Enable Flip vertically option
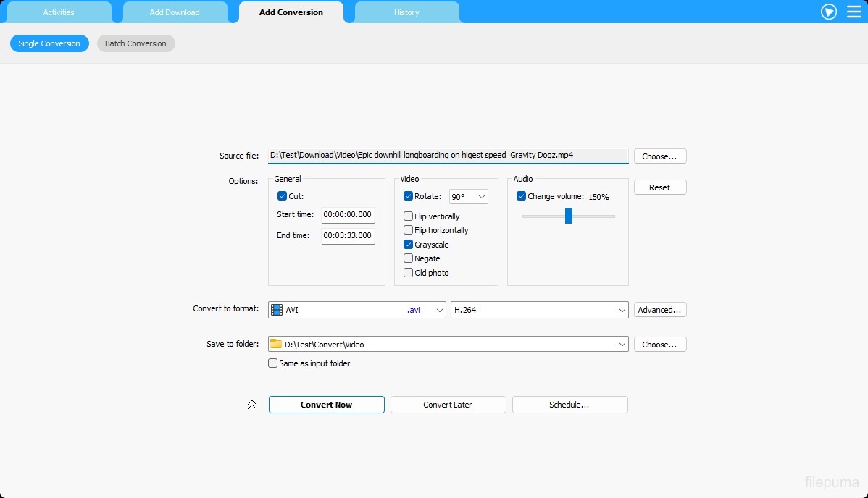This screenshot has height=498, width=868. pyautogui.click(x=409, y=216)
